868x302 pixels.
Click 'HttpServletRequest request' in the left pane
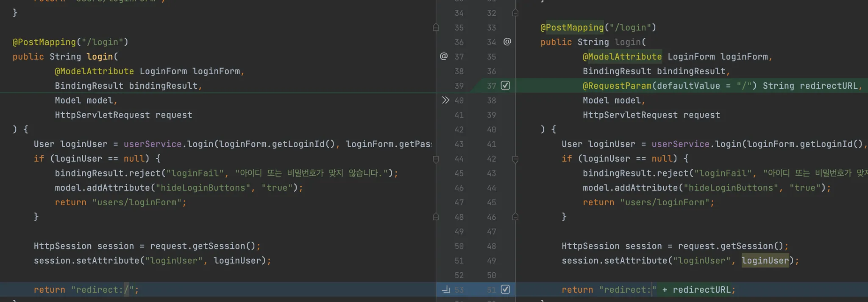click(123, 115)
